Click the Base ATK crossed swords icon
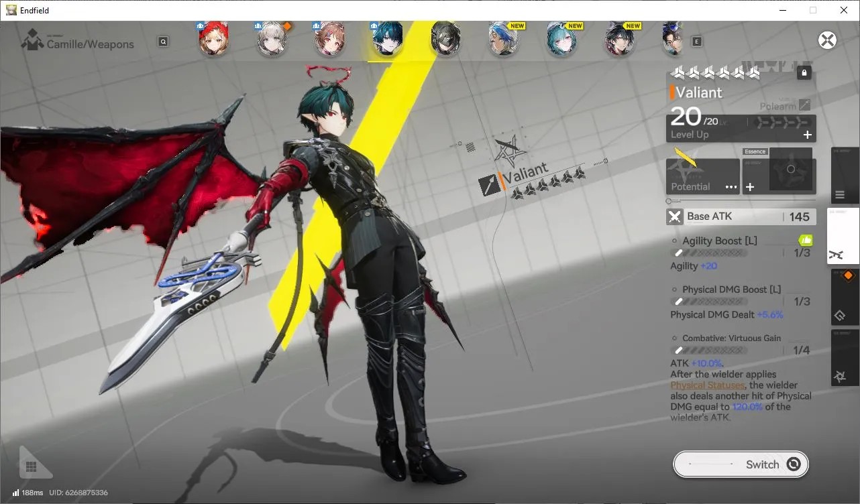860x504 pixels. (674, 216)
